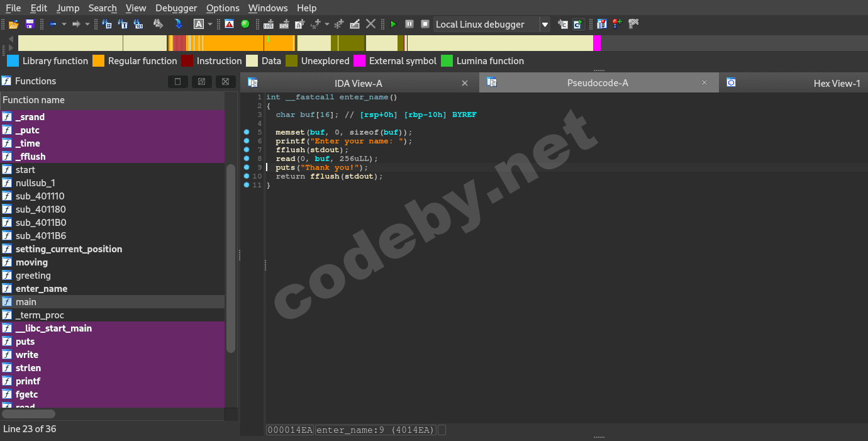Click the Convert to code icon

(269, 24)
